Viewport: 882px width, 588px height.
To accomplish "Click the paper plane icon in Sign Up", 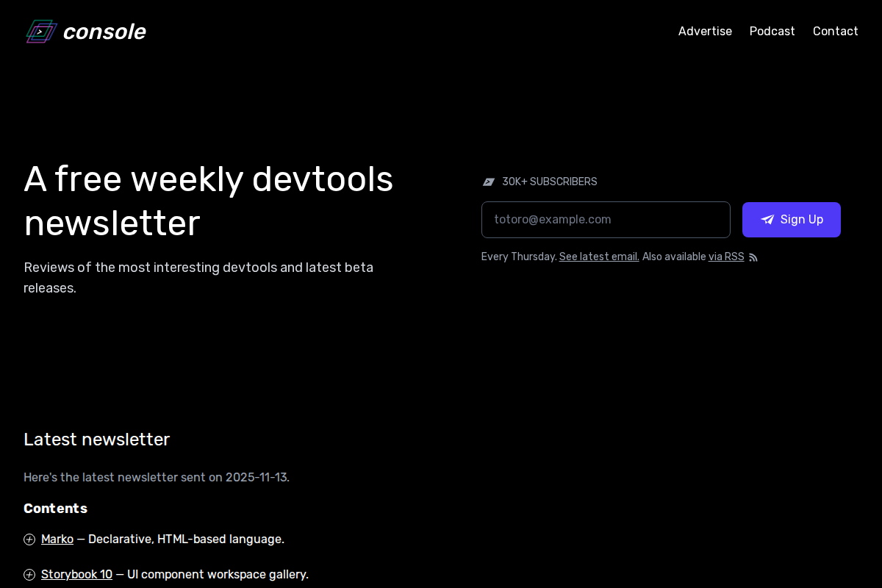I will coord(767,220).
